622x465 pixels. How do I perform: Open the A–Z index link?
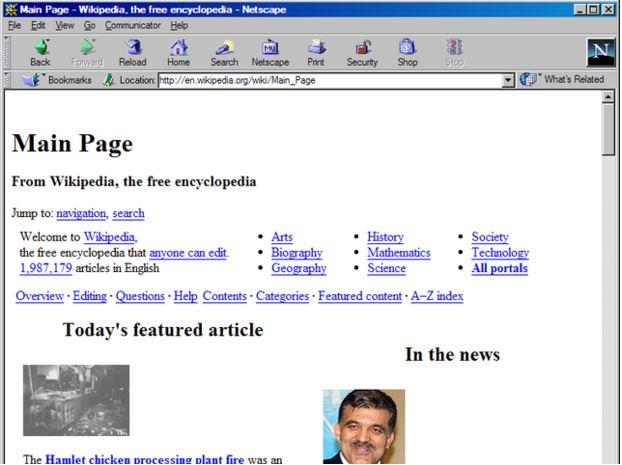(437, 296)
